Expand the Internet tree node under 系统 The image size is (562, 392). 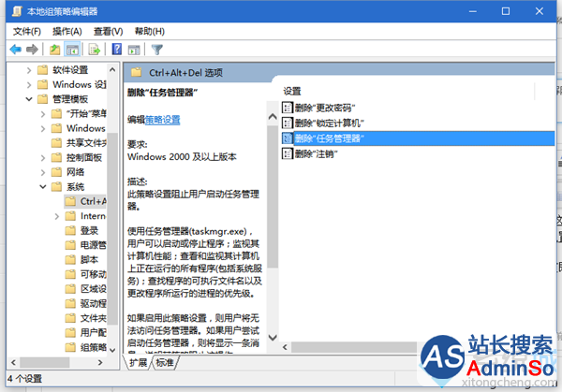pos(56,216)
